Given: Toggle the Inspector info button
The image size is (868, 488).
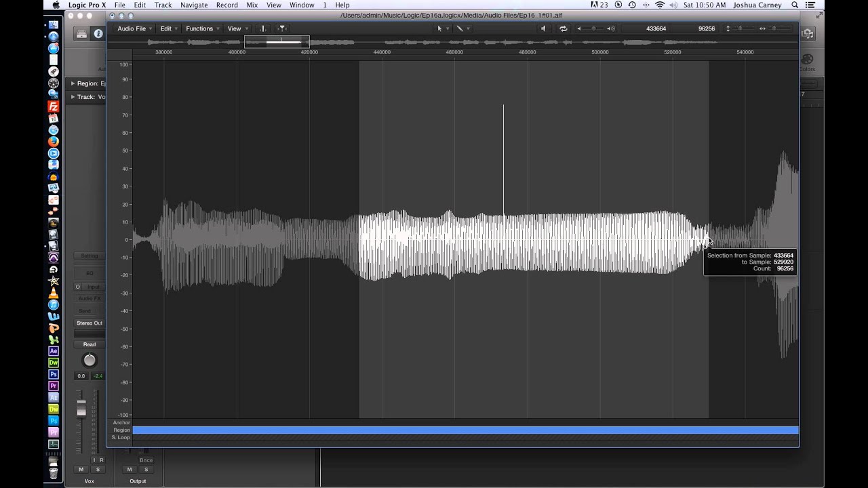Looking at the screenshot, I should (x=99, y=33).
